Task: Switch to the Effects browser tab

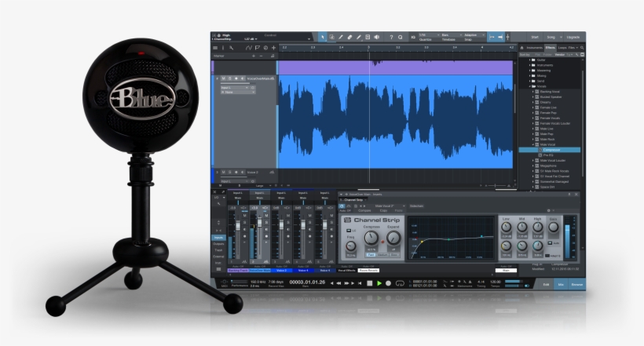Action: (551, 48)
